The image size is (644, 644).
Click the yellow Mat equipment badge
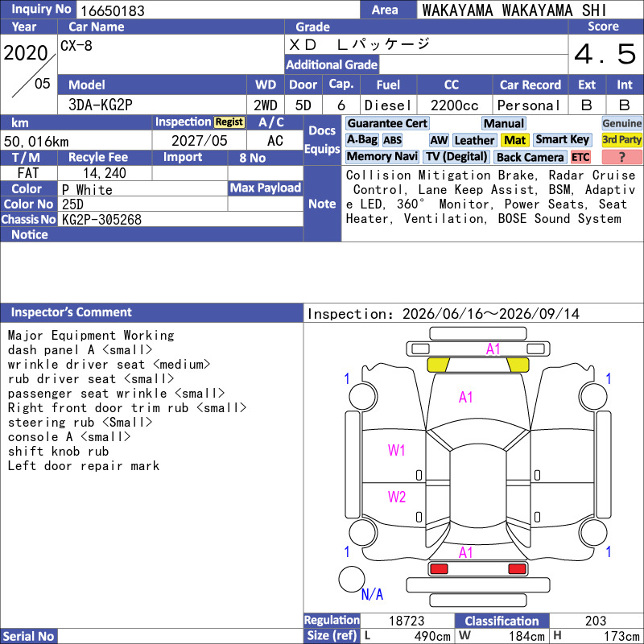tap(514, 140)
